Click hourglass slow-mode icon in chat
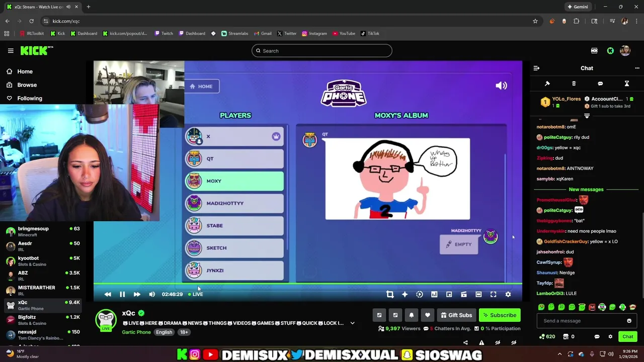 pyautogui.click(x=627, y=83)
